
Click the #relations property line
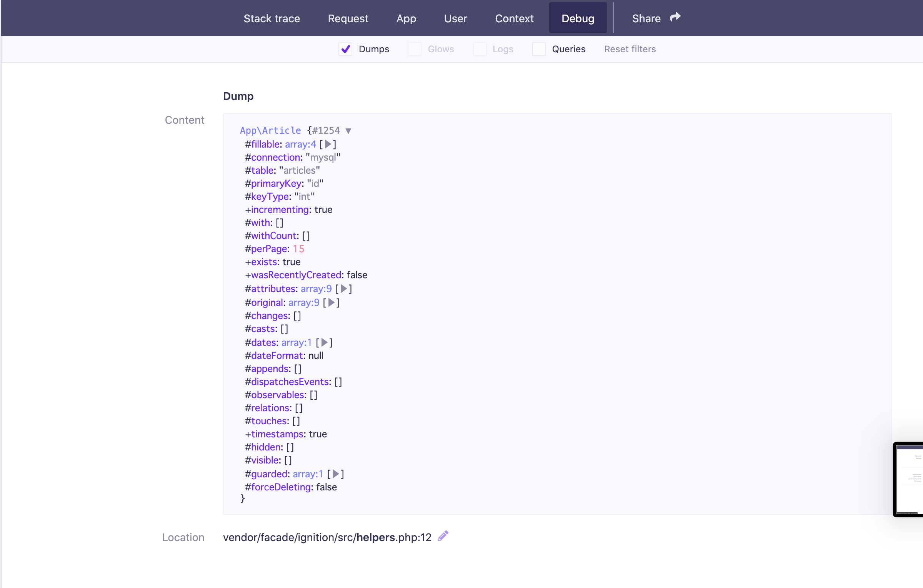274,408
